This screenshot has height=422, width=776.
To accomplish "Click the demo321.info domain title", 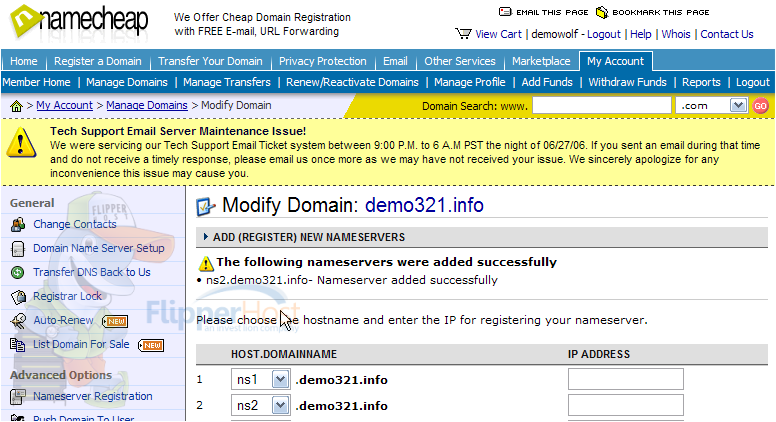I will (424, 205).
